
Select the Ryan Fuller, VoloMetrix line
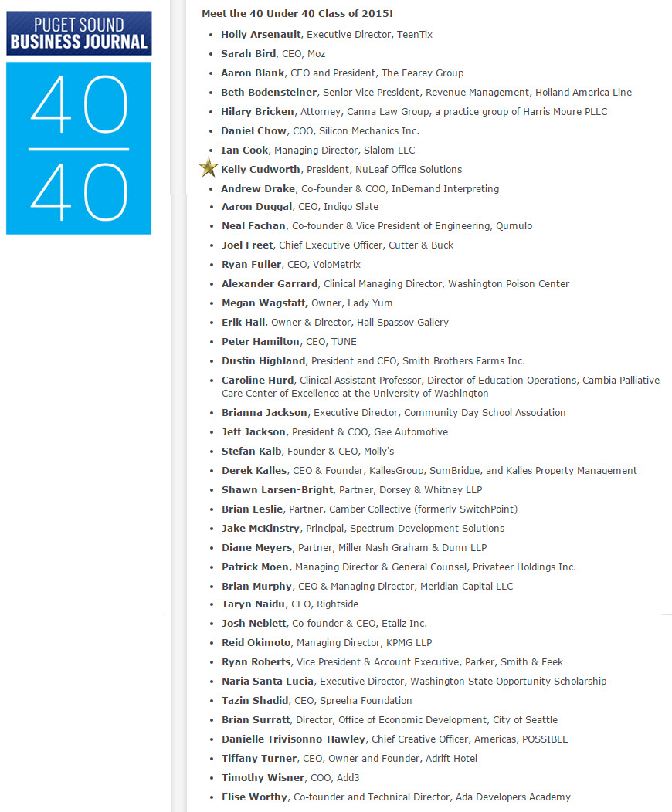click(291, 265)
